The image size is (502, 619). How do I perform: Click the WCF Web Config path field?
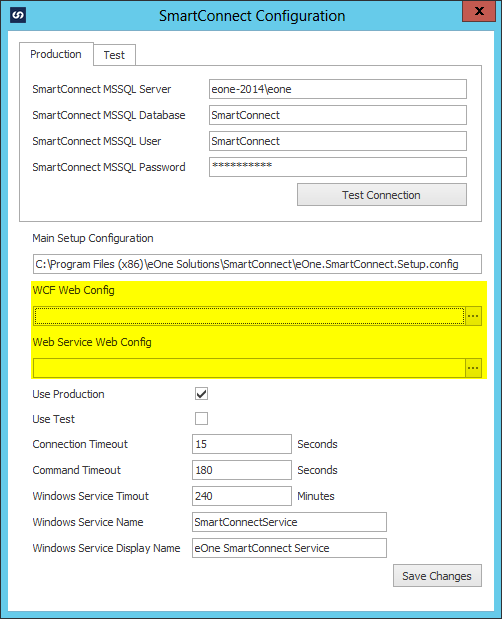249,316
